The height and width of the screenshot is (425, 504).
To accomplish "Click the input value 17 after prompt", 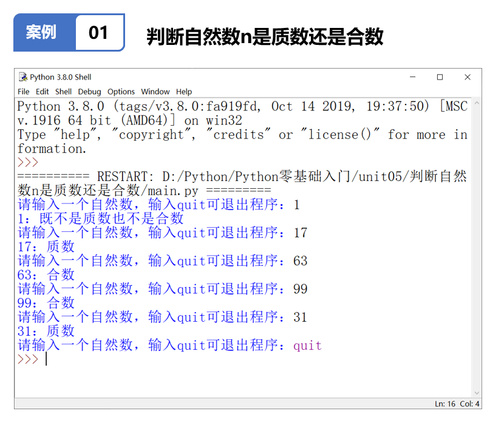I will click(x=301, y=233).
